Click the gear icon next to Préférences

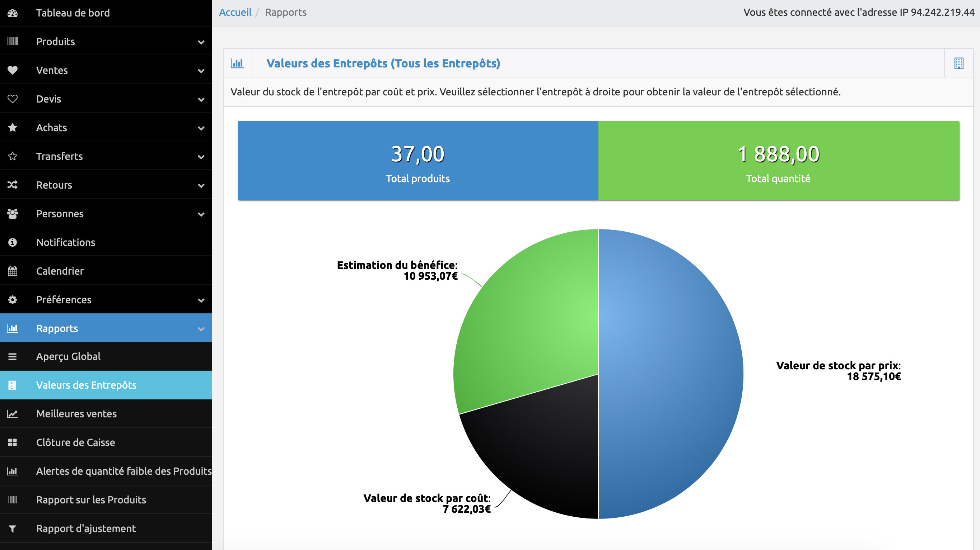[13, 299]
